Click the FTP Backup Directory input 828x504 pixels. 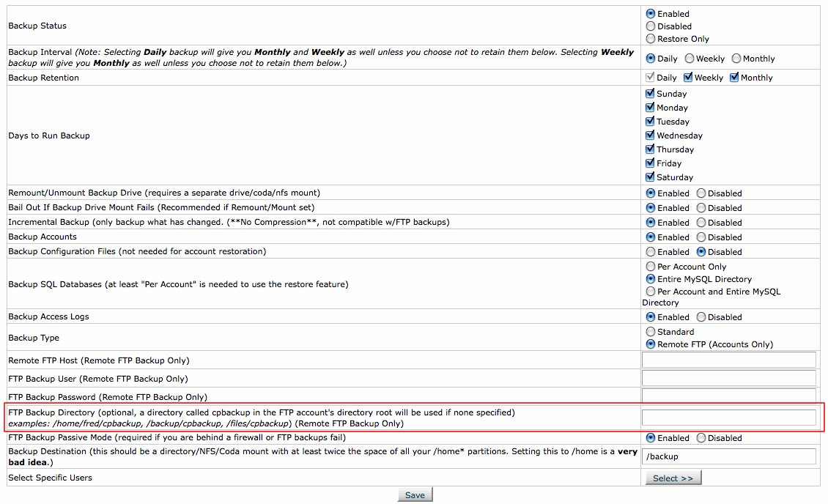click(x=728, y=418)
